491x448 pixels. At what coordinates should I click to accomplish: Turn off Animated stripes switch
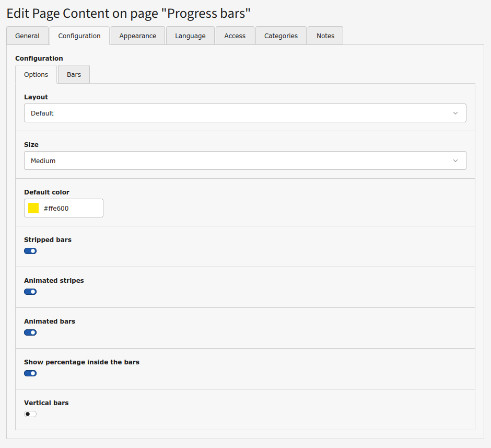30,292
